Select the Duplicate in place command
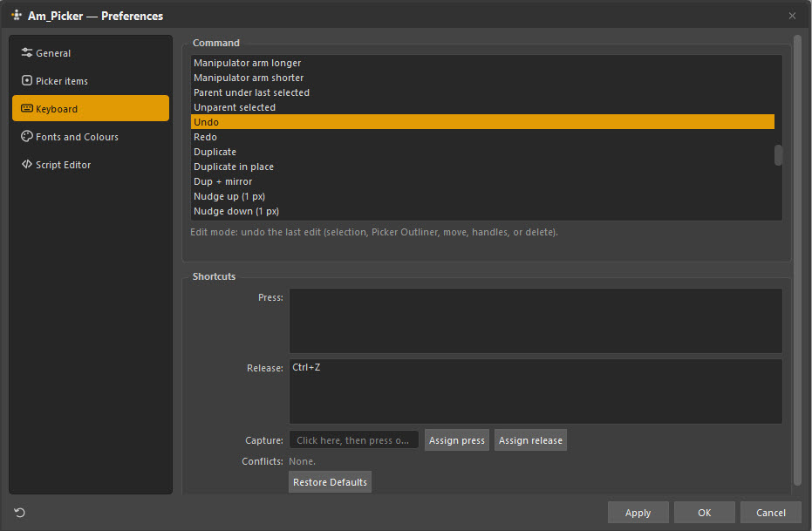 pos(482,167)
